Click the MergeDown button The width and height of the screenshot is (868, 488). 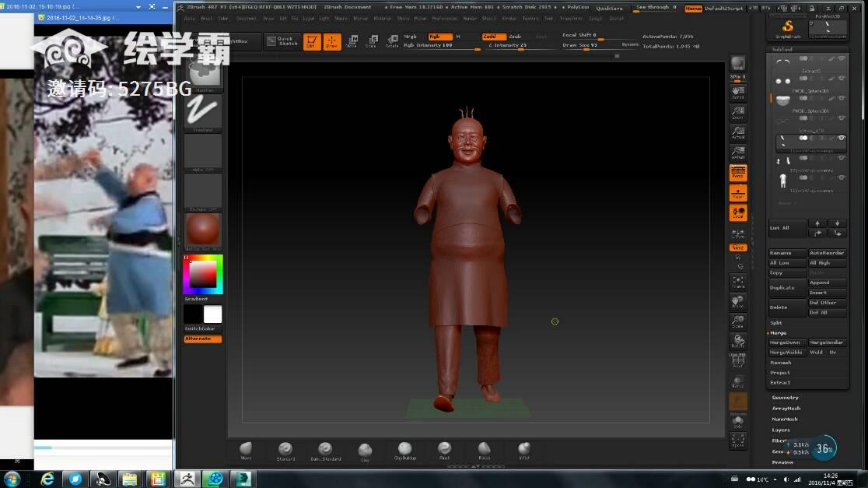pos(787,343)
